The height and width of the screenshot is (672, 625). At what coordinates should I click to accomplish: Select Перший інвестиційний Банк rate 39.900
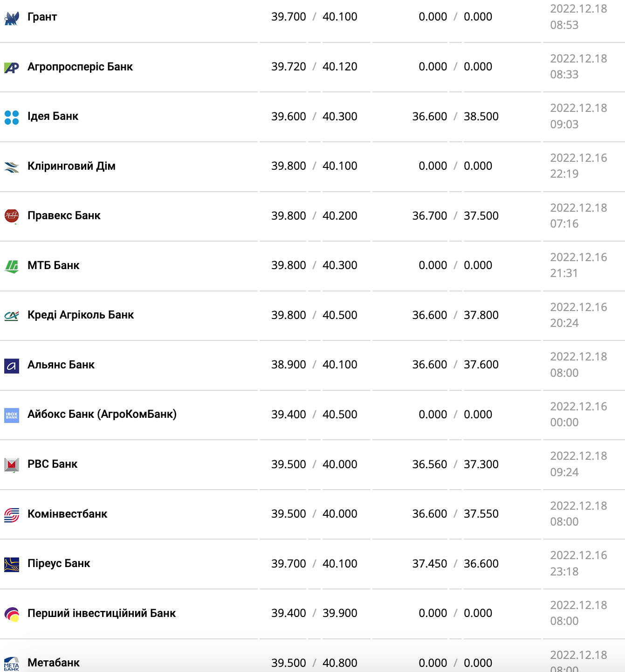coord(340,613)
